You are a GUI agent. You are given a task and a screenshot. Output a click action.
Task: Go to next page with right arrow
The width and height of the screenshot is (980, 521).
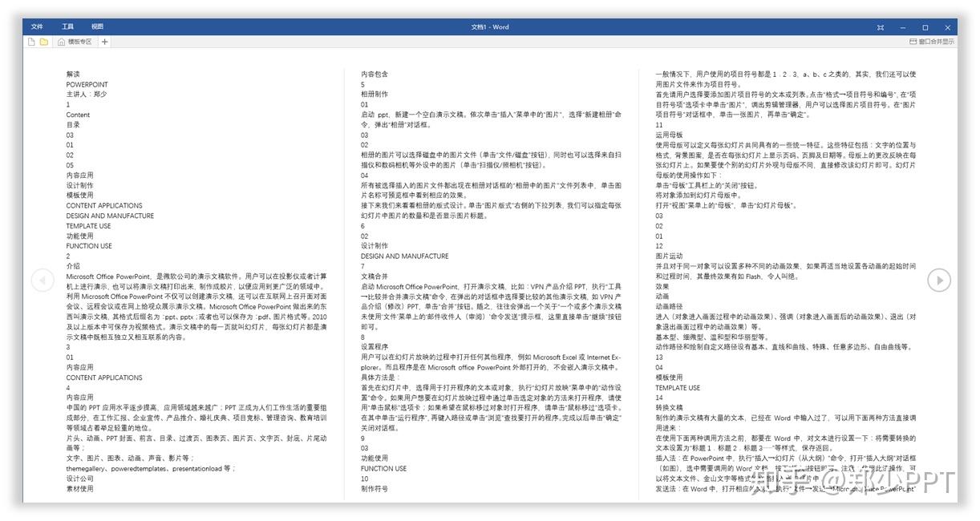tap(938, 280)
